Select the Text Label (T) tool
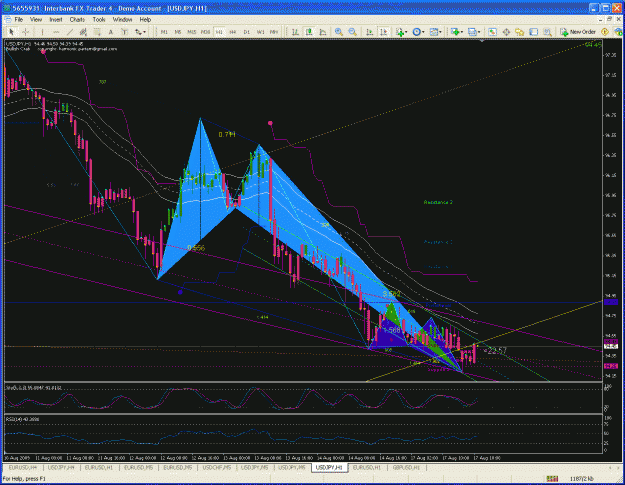Screen dimensions: 625x485 point(124,32)
